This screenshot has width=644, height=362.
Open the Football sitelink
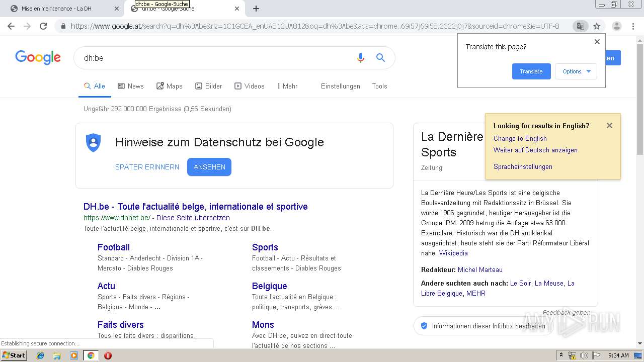(114, 247)
